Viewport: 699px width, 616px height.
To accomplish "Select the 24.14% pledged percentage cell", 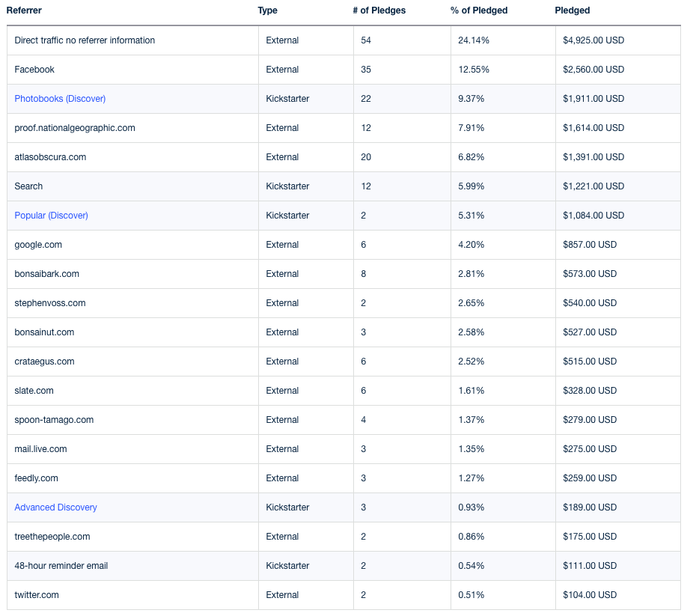I will pos(503,40).
